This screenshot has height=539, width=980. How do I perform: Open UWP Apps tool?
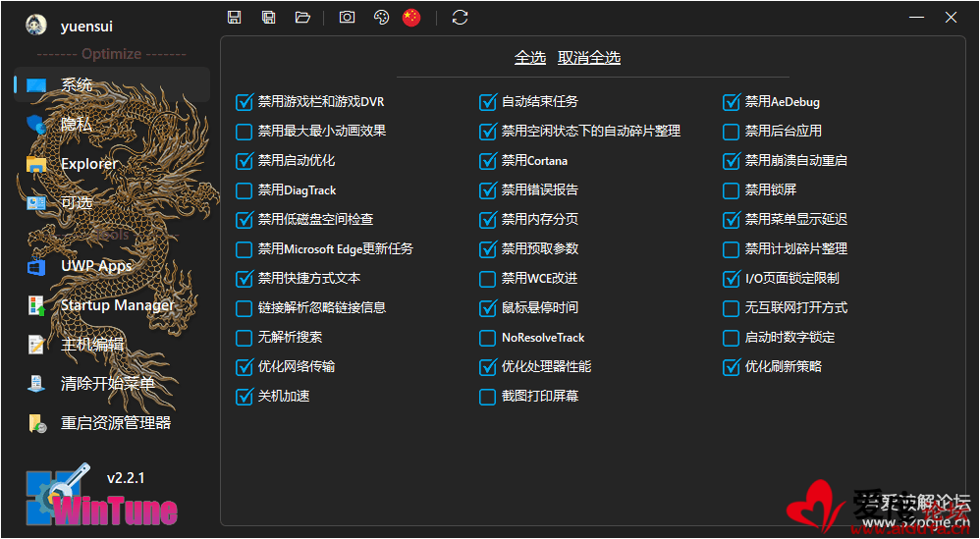113,265
